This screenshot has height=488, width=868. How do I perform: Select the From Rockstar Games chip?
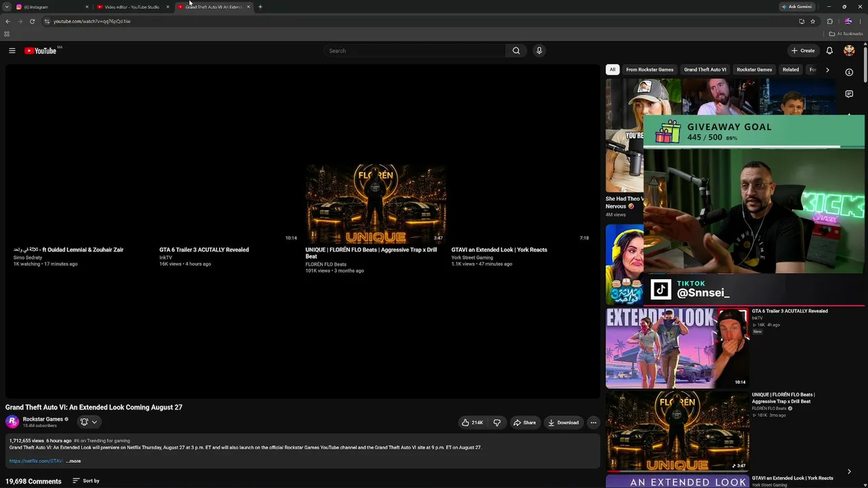(x=650, y=70)
